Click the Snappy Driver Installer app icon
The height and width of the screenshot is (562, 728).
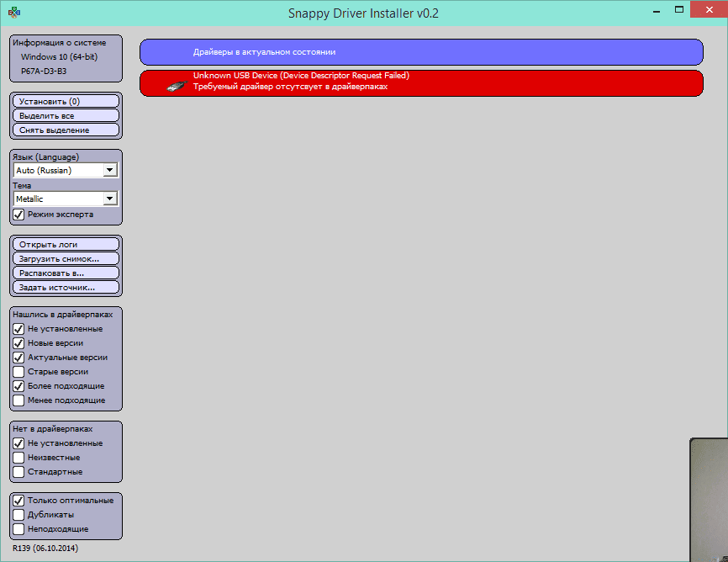point(14,12)
